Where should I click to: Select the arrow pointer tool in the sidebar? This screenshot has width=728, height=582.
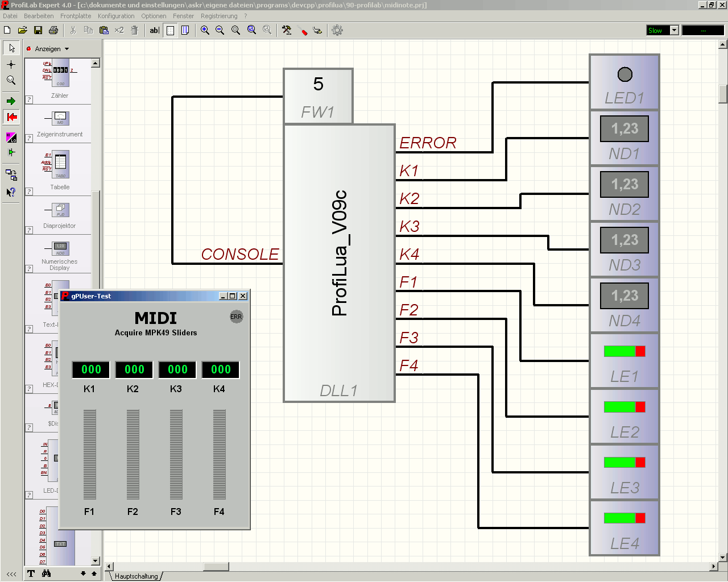(x=10, y=48)
